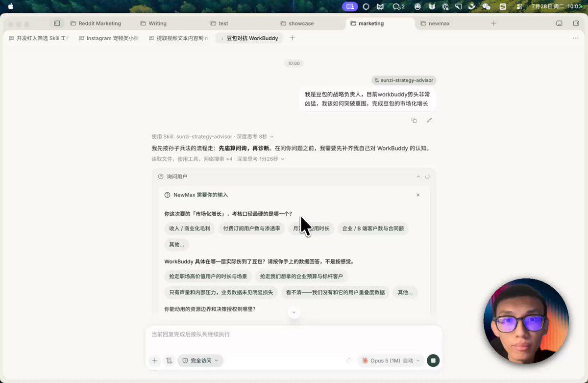The image size is (588, 383).
Task: Click the circle icon in menu bar
Action: tap(366, 6)
